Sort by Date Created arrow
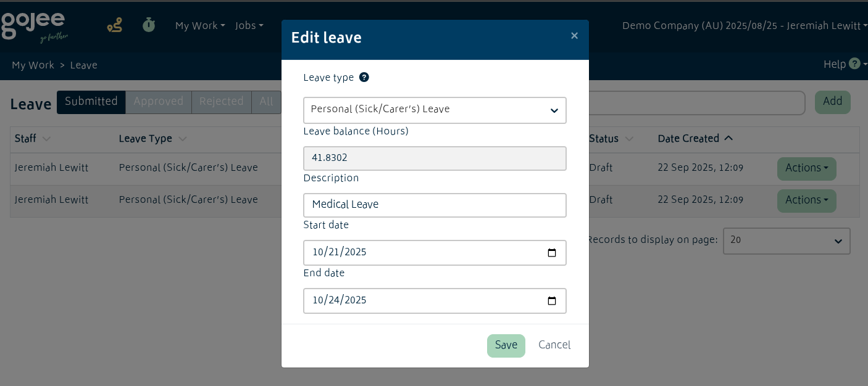 click(x=728, y=139)
